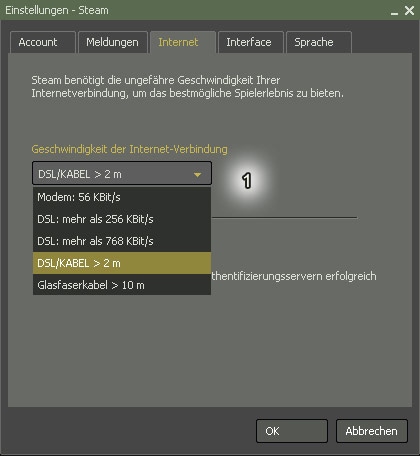The image size is (420, 456).
Task: Choose Modem: 56 KBit/s option
Action: pyautogui.click(x=122, y=197)
